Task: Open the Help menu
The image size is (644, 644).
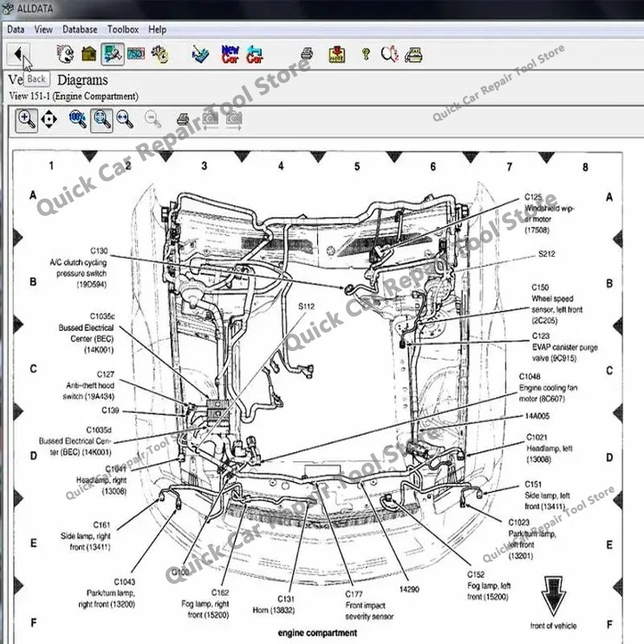Action: pos(157,30)
